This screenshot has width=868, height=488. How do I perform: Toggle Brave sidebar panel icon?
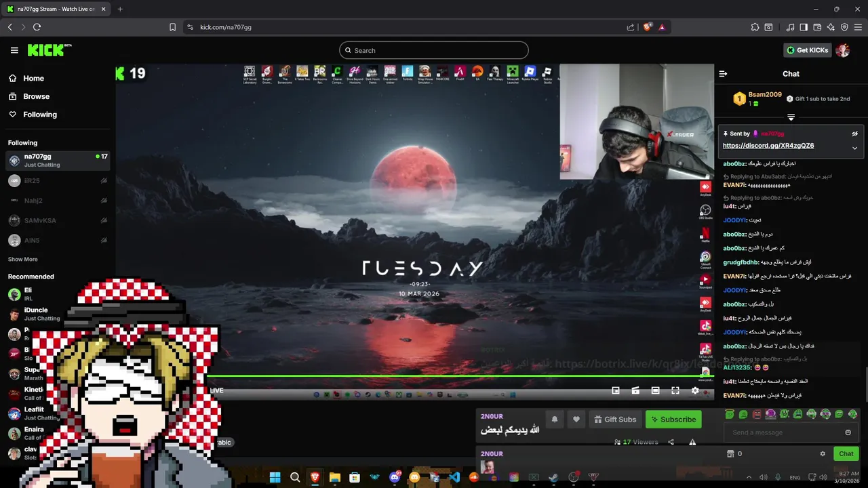tap(804, 27)
